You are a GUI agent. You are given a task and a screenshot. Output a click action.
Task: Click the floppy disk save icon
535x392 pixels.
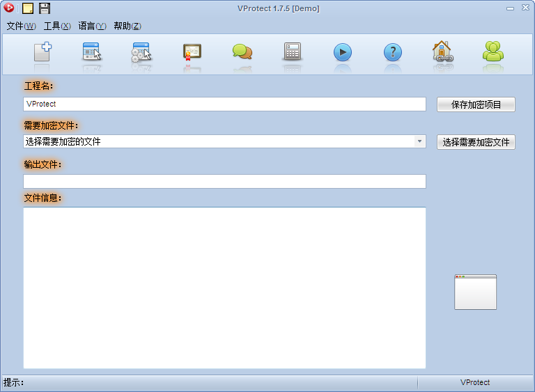coord(45,8)
